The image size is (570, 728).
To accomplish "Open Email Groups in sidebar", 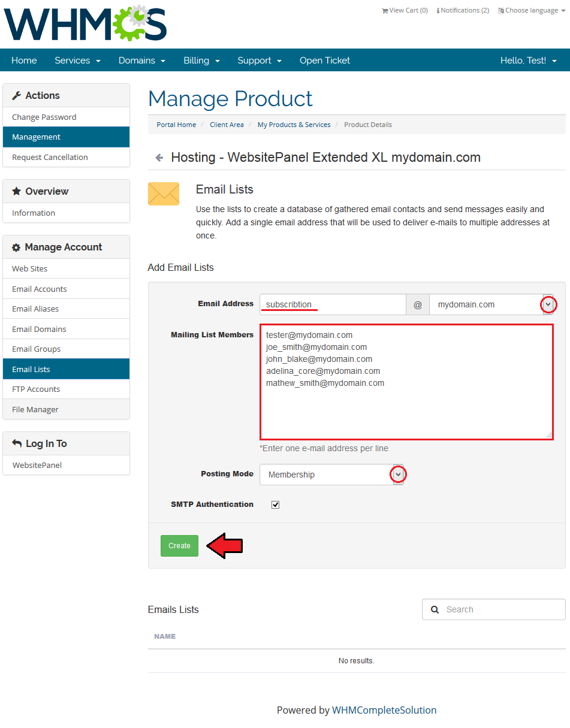I will point(67,349).
